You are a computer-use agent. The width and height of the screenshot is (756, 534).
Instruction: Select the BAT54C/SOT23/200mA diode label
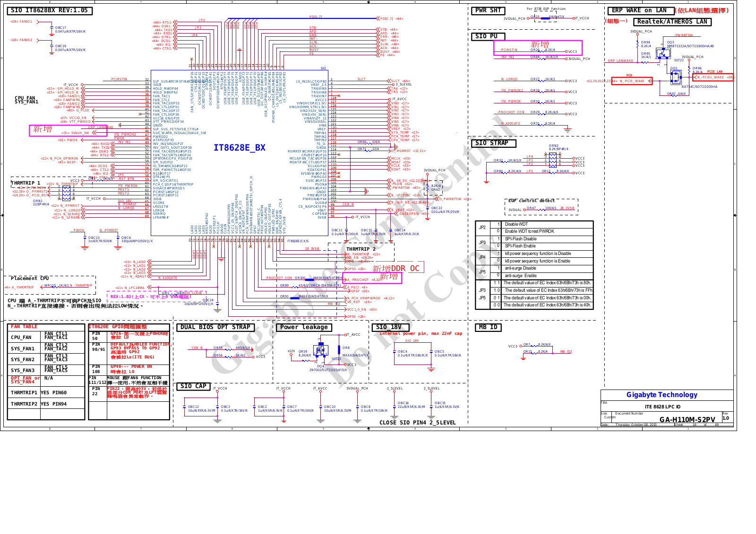699,87
